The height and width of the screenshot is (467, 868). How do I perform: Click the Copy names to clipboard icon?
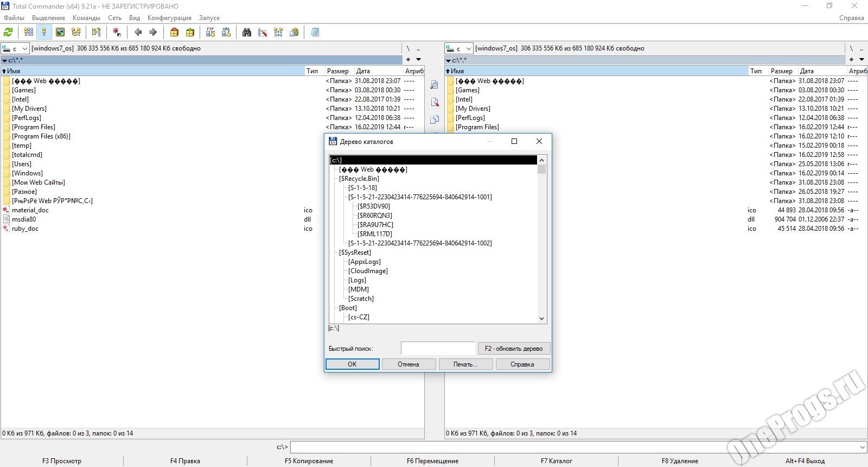(294, 33)
